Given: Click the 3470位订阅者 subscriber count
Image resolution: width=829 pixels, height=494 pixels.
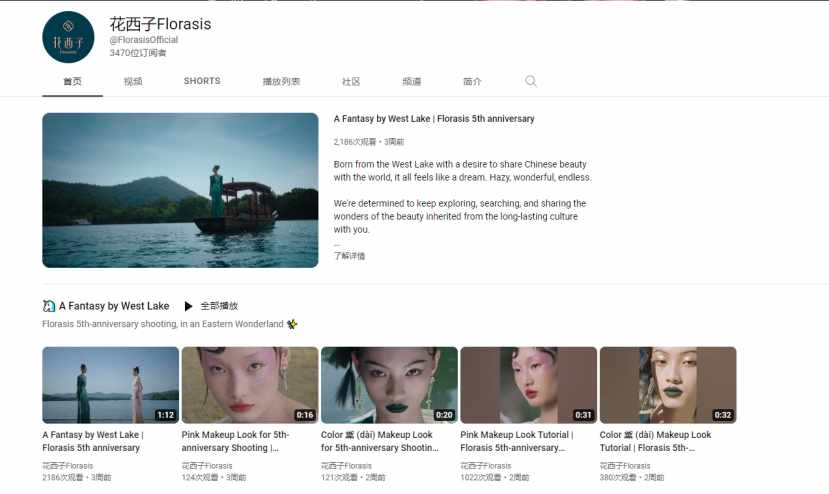Looking at the screenshot, I should point(138,53).
